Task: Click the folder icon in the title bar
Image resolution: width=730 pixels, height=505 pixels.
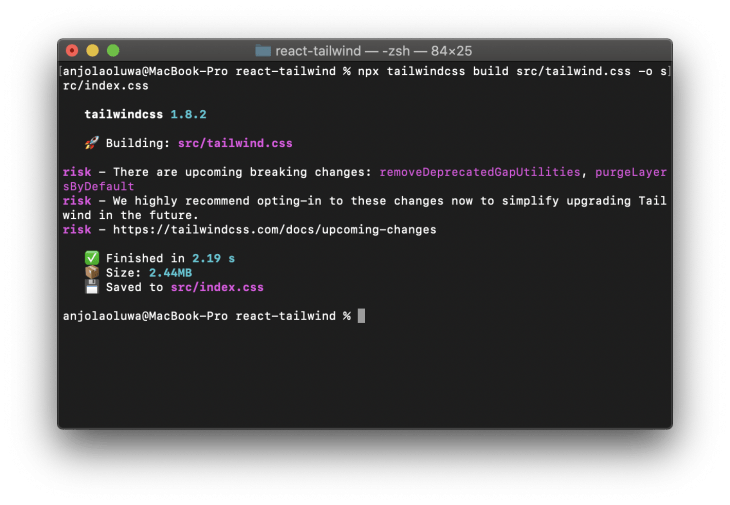Action: click(263, 50)
